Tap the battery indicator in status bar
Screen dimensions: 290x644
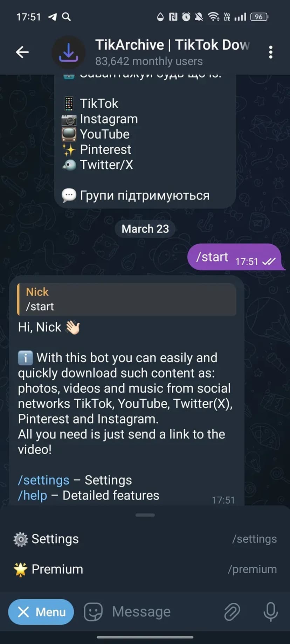tap(259, 17)
